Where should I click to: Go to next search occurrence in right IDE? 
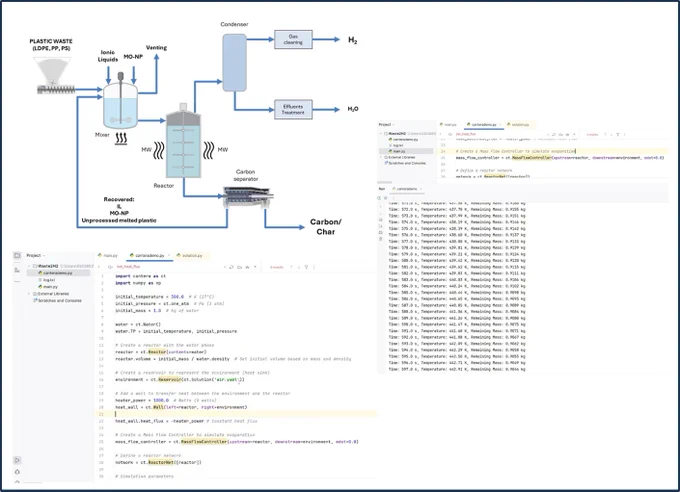[x=611, y=134]
